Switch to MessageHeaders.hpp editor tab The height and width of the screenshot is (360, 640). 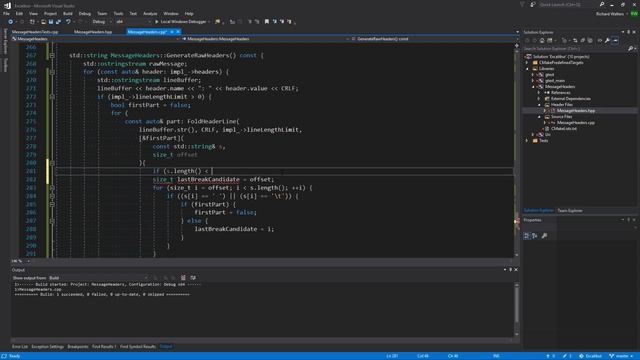point(93,32)
